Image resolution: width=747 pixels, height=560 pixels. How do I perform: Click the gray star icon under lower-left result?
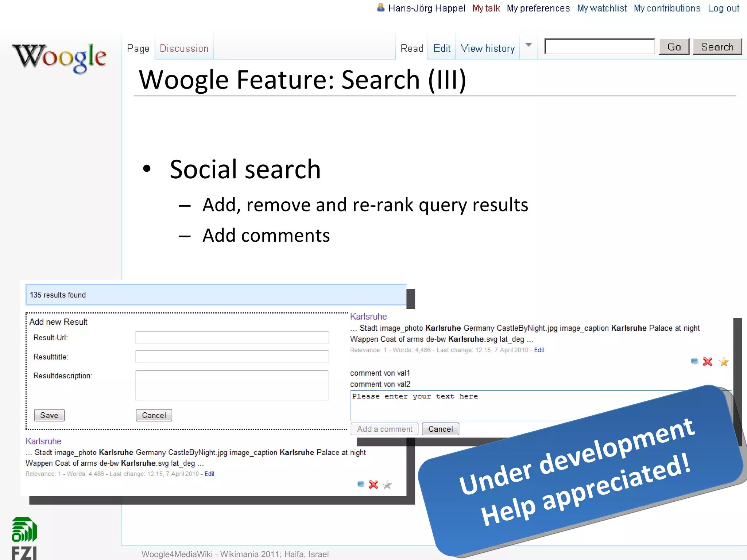coord(387,485)
